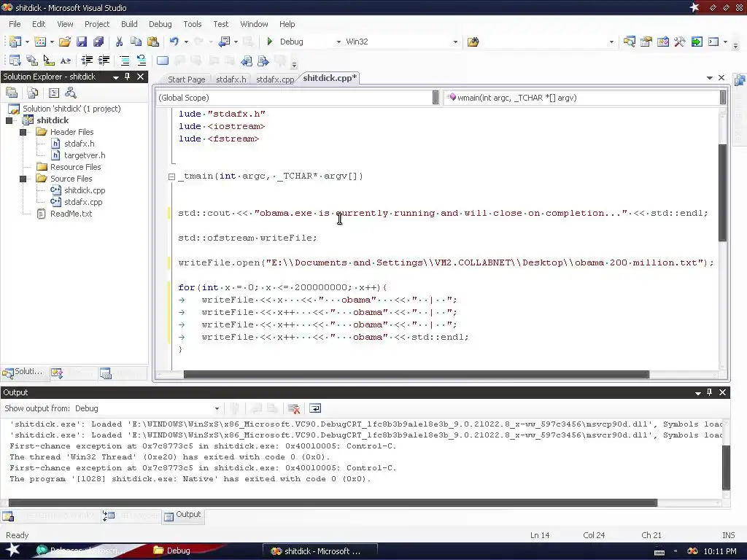Click Display Parameter Info icon

pos(32,61)
